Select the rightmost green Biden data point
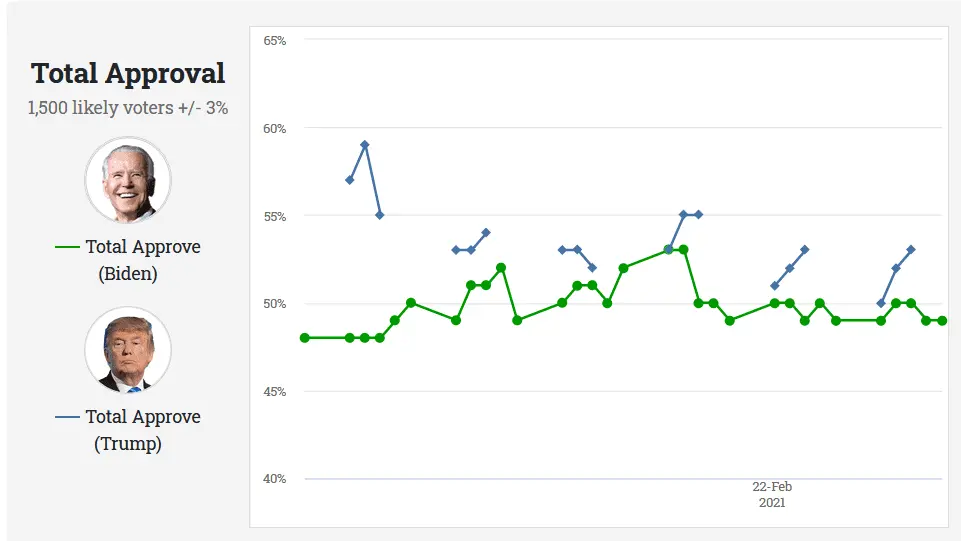Screen dimensions: 961x541 (x=942, y=321)
